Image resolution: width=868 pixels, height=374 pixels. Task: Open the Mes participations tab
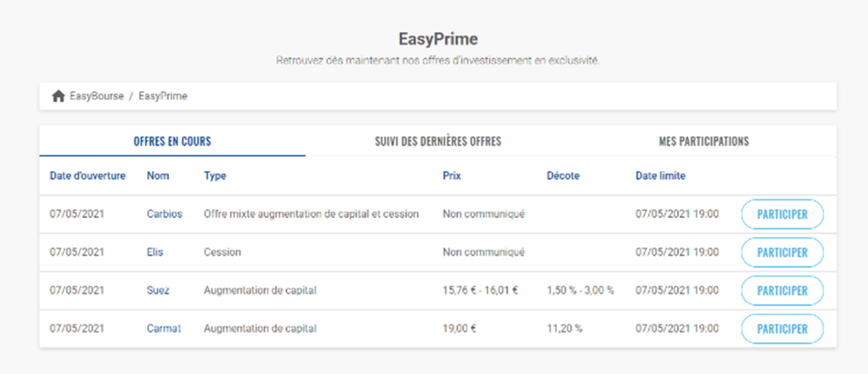(x=704, y=141)
